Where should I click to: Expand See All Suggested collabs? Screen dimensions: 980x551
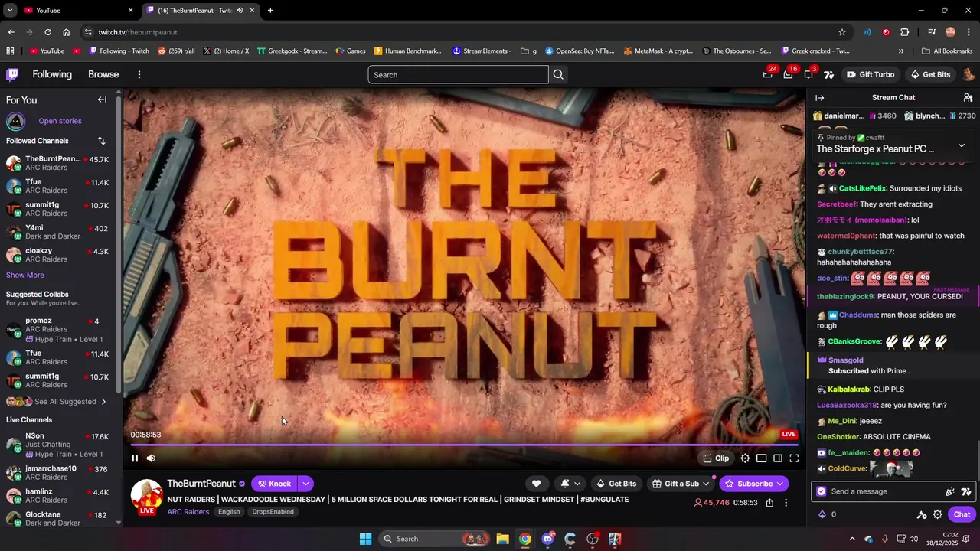point(56,402)
